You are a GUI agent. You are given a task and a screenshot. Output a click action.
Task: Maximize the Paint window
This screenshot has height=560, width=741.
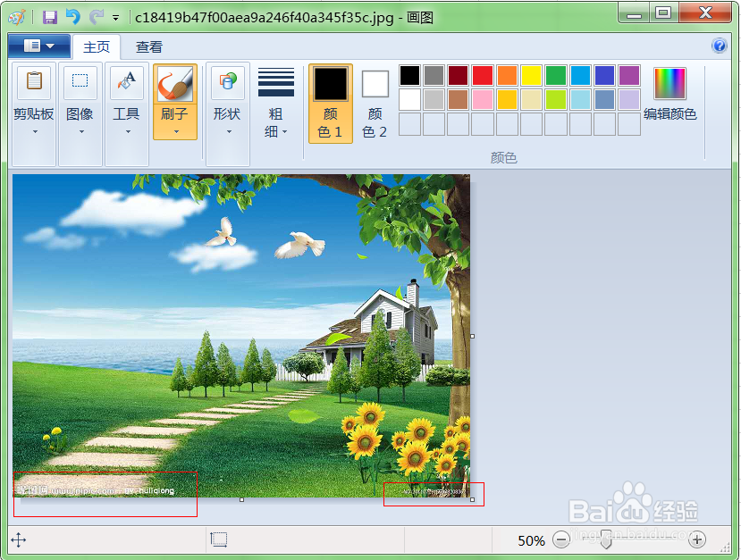(663, 13)
